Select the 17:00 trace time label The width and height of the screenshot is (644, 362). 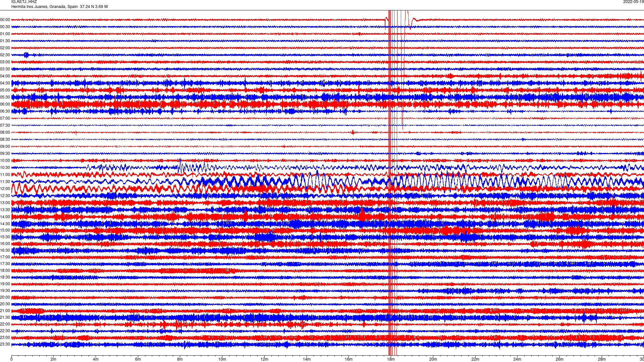coord(5,257)
